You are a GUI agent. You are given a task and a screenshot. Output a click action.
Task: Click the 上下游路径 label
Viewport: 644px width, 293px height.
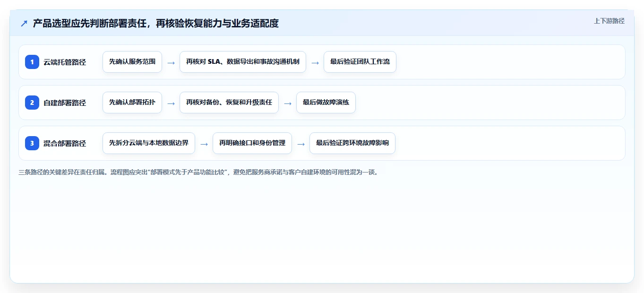[x=609, y=21]
